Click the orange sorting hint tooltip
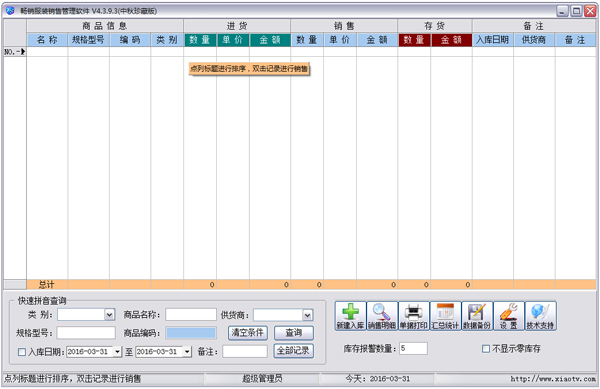The width and height of the screenshot is (600, 389). pyautogui.click(x=249, y=69)
